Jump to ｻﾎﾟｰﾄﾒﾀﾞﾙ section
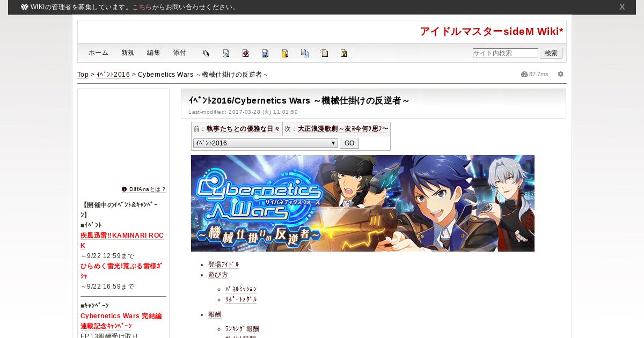 [x=241, y=299]
